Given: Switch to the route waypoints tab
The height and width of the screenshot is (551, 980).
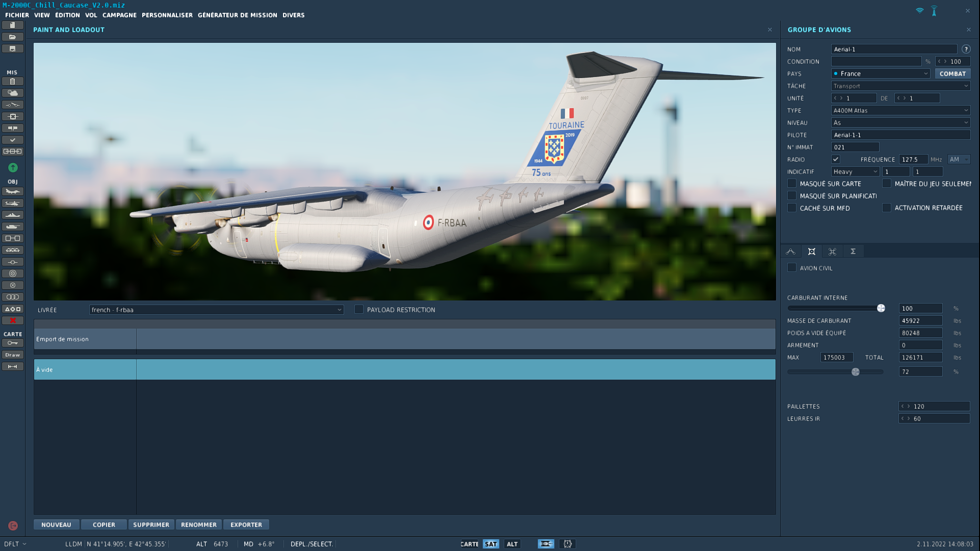Looking at the screenshot, I should pyautogui.click(x=791, y=252).
